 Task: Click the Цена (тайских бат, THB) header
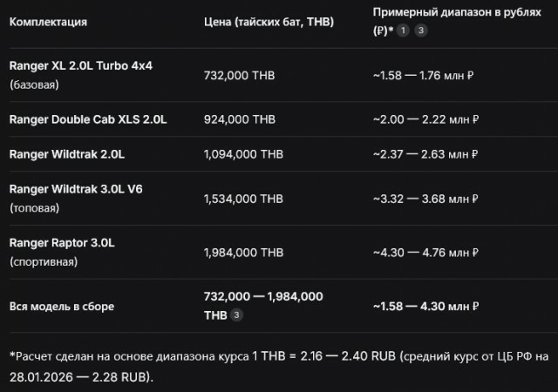tap(269, 22)
